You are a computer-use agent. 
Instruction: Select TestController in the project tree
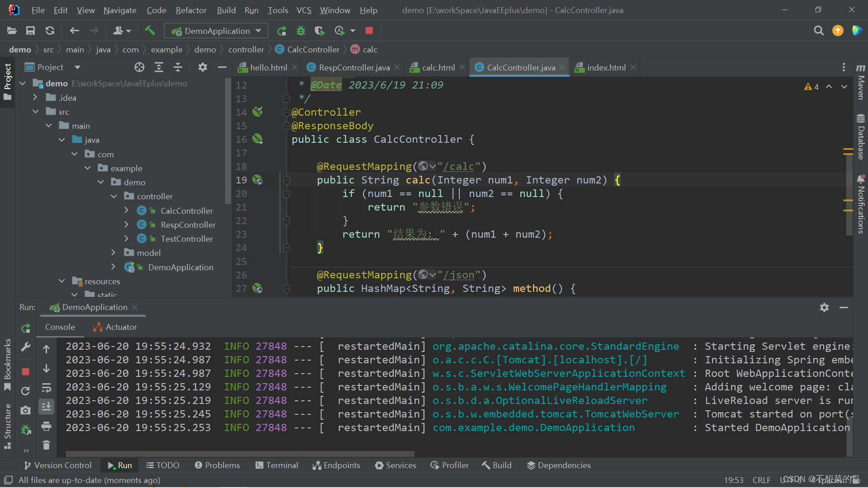click(186, 239)
